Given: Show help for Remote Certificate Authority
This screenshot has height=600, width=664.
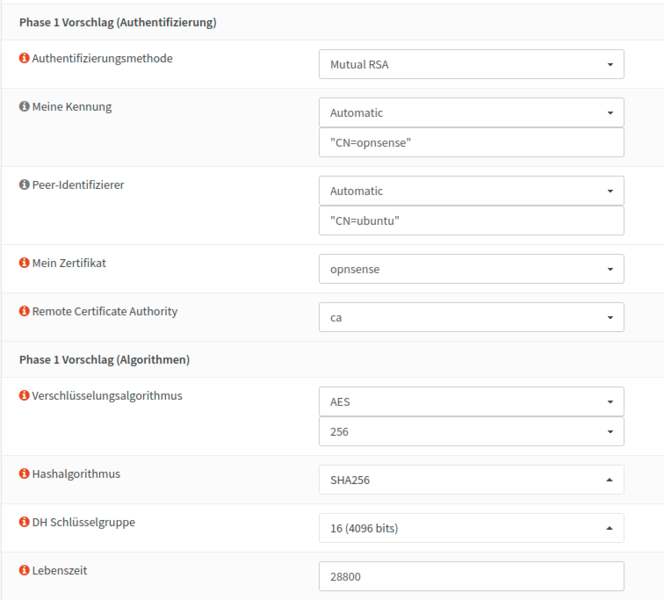Looking at the screenshot, I should pyautogui.click(x=25, y=312).
